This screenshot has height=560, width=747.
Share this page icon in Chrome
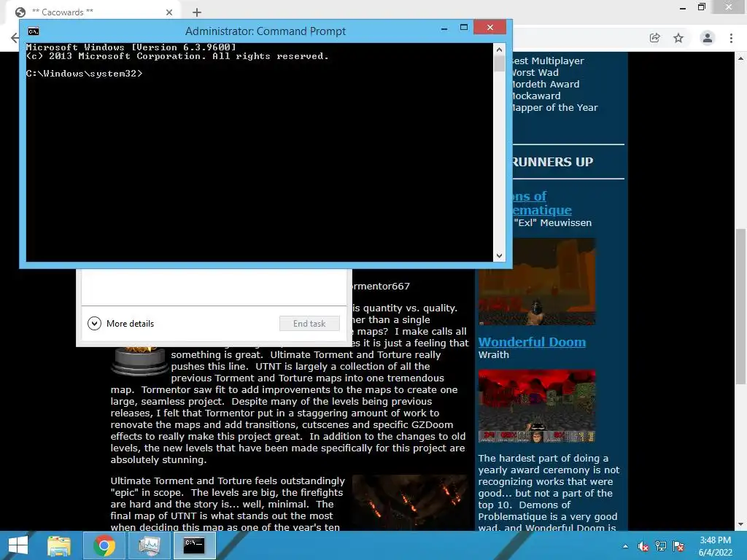(x=655, y=38)
